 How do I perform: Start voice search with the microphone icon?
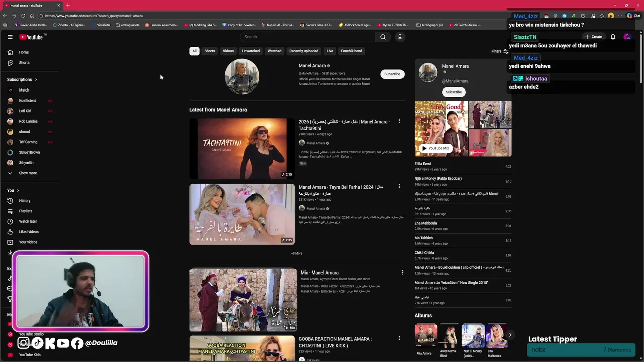400,37
